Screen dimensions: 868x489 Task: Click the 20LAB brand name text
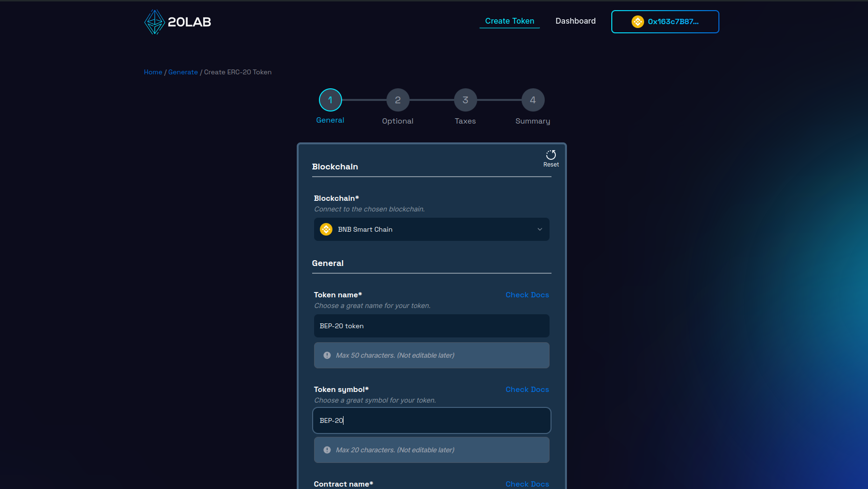click(189, 22)
